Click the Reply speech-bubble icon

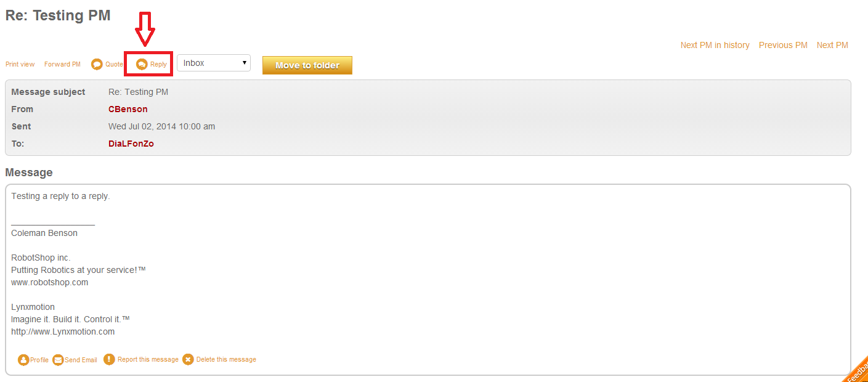pyautogui.click(x=142, y=64)
